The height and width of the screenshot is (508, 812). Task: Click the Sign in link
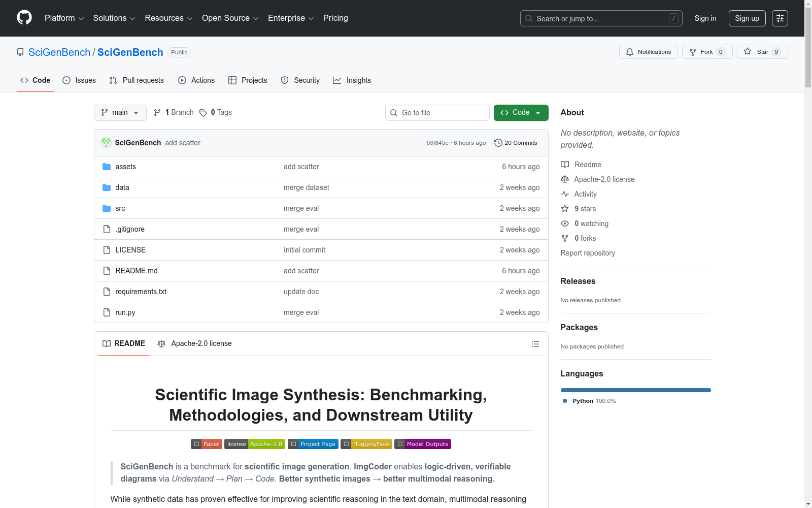705,18
